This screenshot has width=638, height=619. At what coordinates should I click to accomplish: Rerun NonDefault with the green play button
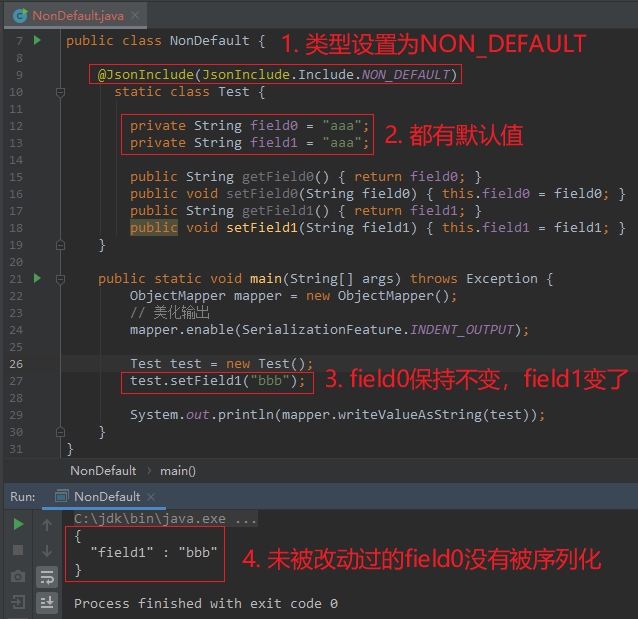(x=18, y=524)
